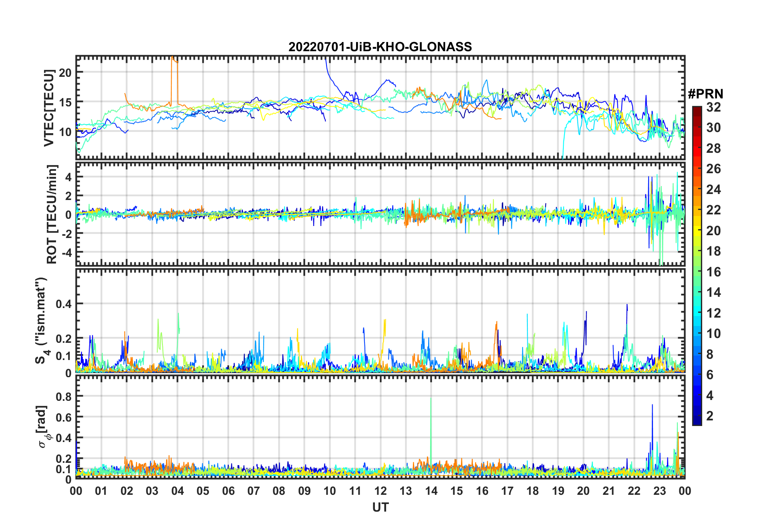Click colorbar tick label 28

(713, 148)
